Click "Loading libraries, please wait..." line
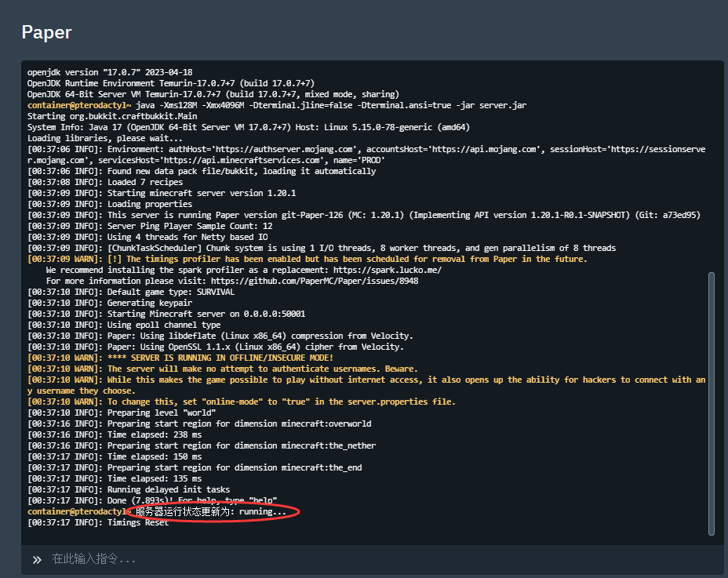Screen dimensions: 728x578 104,138
